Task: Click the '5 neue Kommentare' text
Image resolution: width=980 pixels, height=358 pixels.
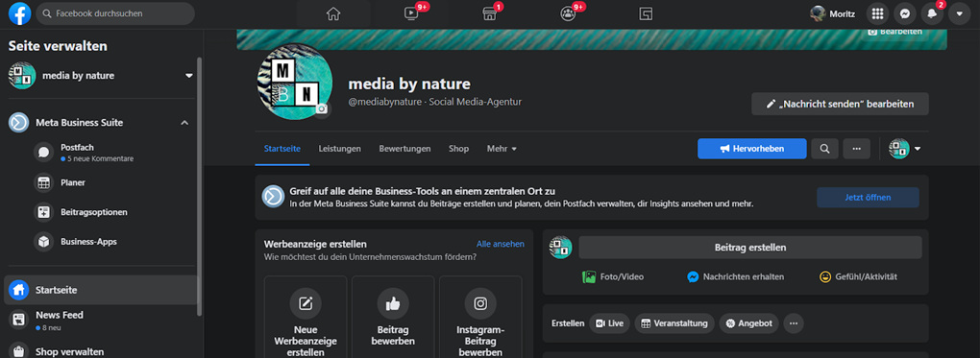Action: 100,158
